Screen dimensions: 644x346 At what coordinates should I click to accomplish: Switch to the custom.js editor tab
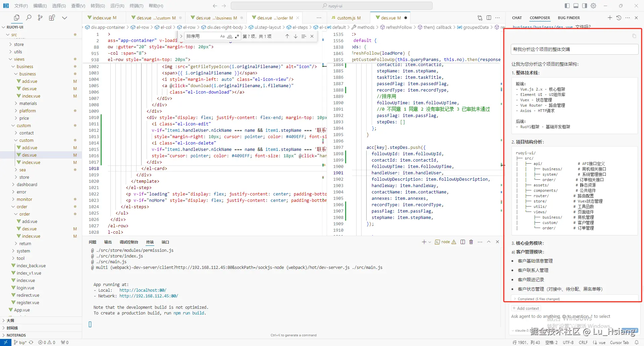tap(346, 18)
